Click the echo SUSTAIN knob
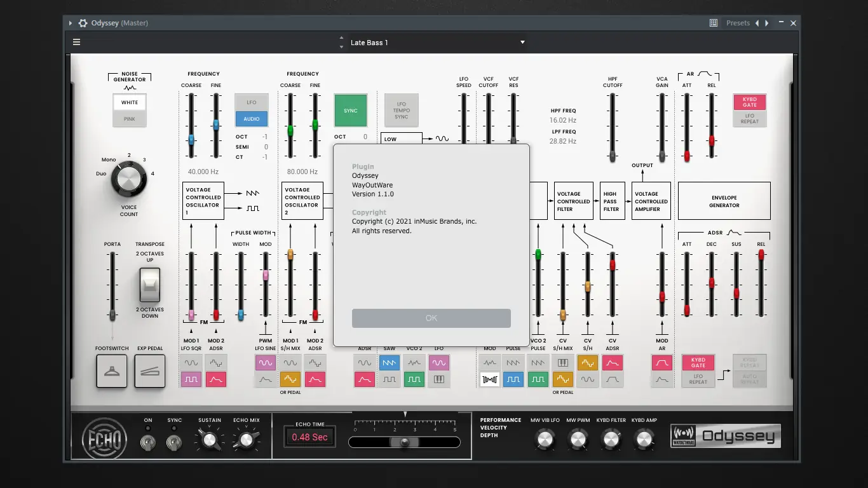 coord(209,439)
